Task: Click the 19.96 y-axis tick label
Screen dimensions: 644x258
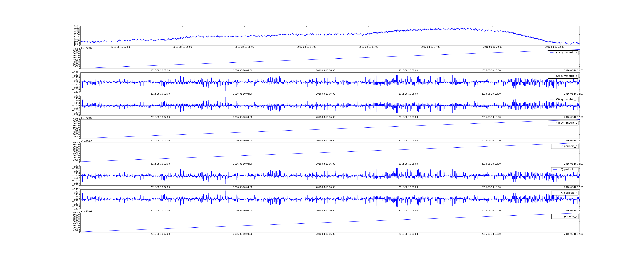Action: [77, 45]
